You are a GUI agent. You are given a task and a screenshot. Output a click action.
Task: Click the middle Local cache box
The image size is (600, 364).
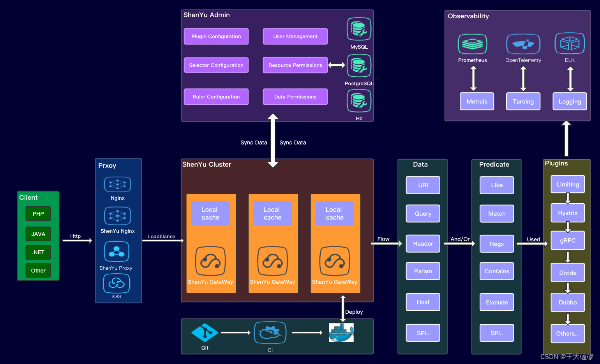[272, 213]
